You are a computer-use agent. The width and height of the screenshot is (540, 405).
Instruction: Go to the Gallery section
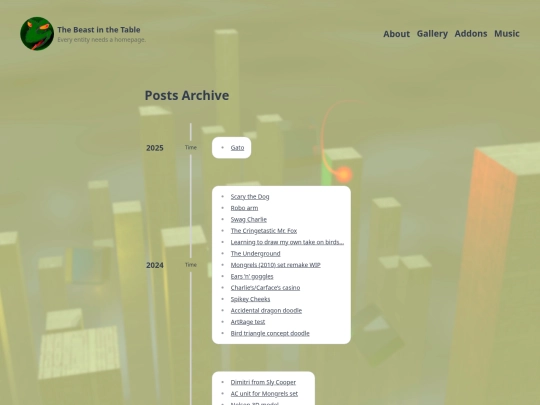coord(432,34)
